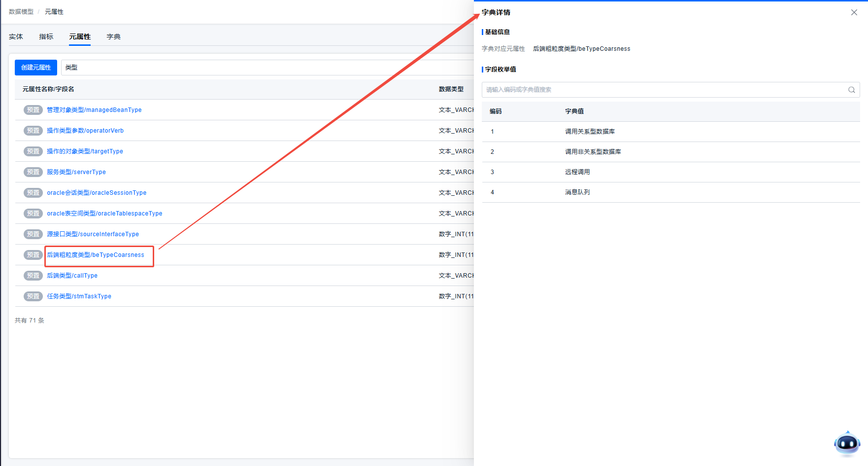Open 后端粗粒度类型/beTypeCoarsness link
Image resolution: width=868 pixels, height=466 pixels.
pyautogui.click(x=96, y=255)
